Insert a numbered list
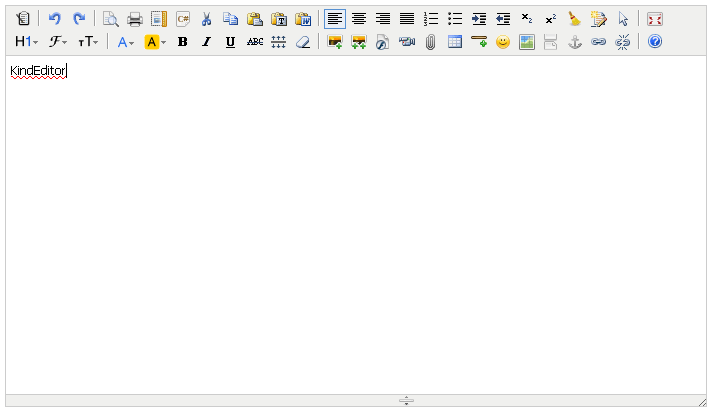Image resolution: width=711 pixels, height=413 pixels. (x=431, y=19)
